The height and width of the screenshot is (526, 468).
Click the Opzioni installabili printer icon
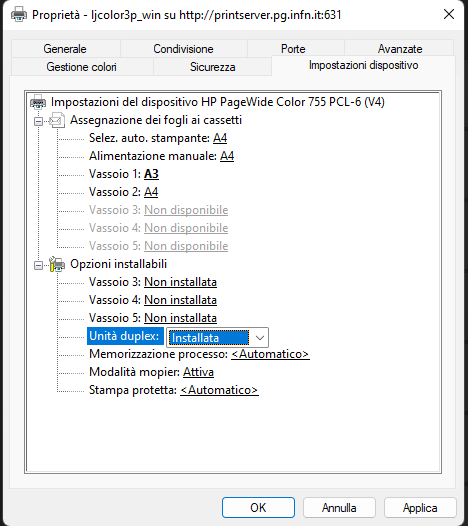(57, 264)
